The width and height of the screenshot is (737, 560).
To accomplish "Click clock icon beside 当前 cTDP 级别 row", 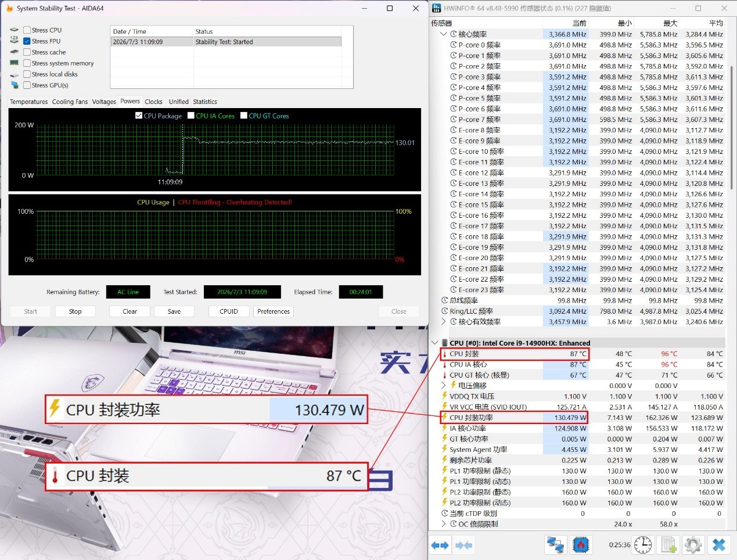I will point(445,513).
